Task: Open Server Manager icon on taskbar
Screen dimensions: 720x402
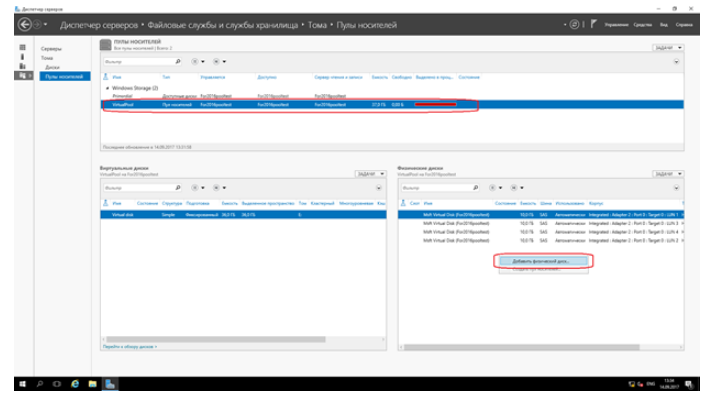Action: point(110,384)
